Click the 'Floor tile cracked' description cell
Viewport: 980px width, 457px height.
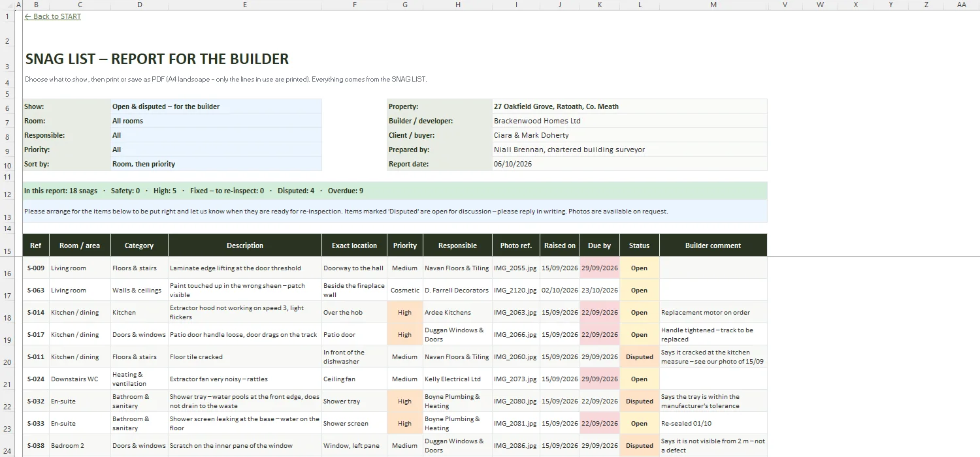point(245,356)
